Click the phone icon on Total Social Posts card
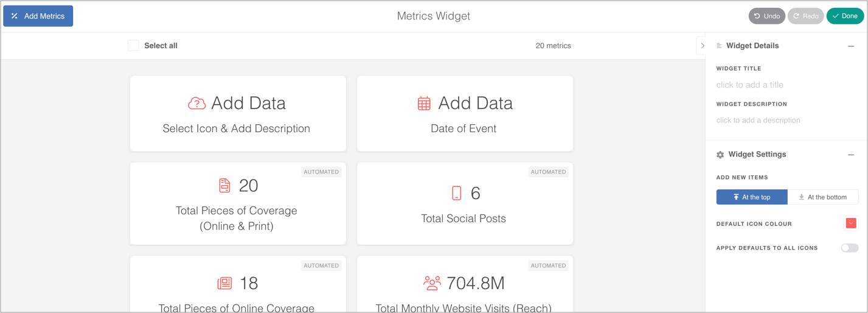 pyautogui.click(x=457, y=193)
